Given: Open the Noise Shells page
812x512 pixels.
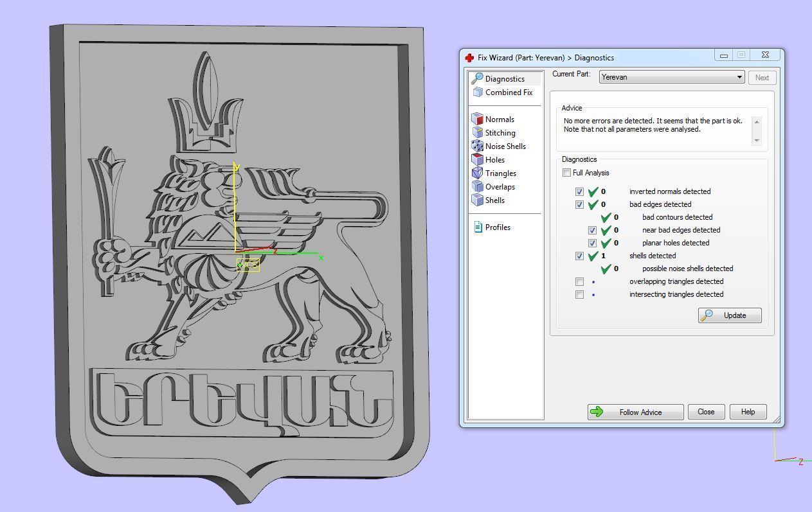Looking at the screenshot, I should coord(505,146).
